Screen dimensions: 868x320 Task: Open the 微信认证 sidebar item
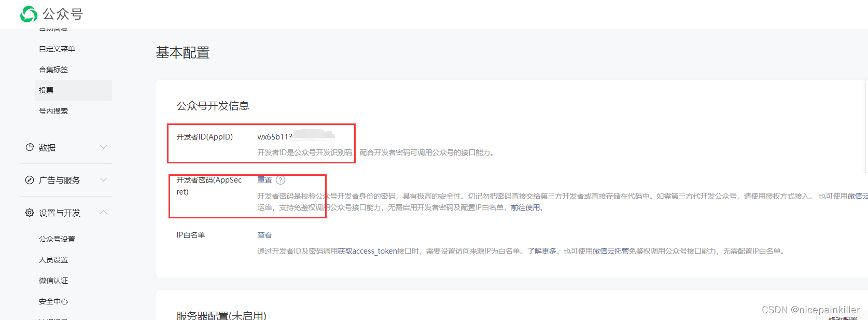53,281
